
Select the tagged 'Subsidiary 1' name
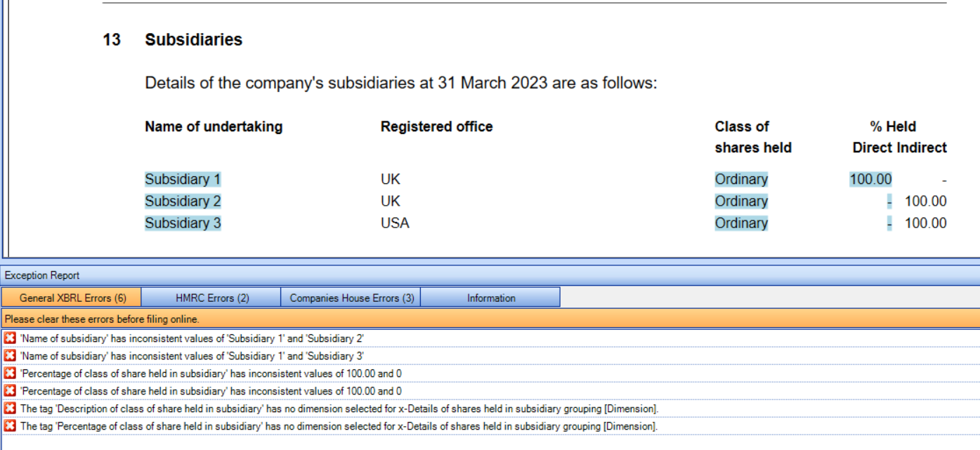point(183,180)
